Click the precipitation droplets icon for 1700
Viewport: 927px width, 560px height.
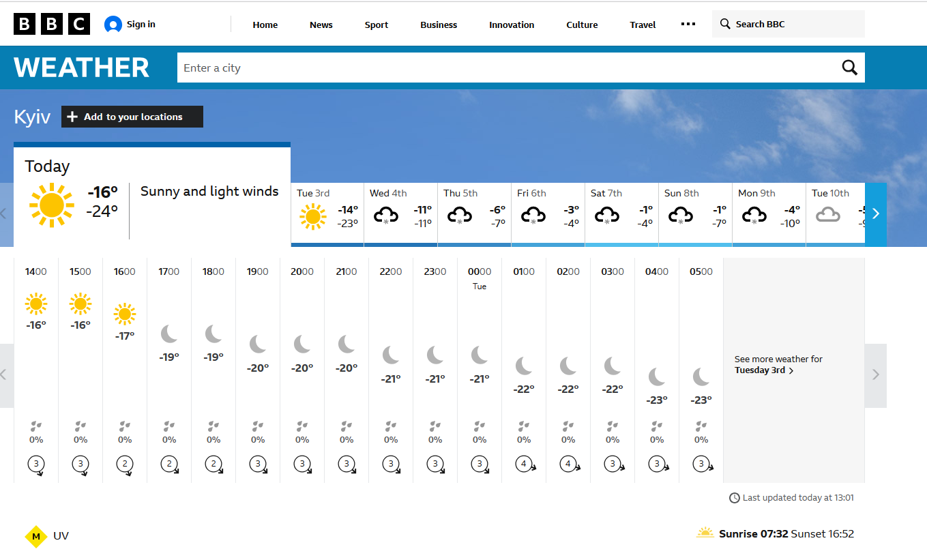[x=169, y=426]
